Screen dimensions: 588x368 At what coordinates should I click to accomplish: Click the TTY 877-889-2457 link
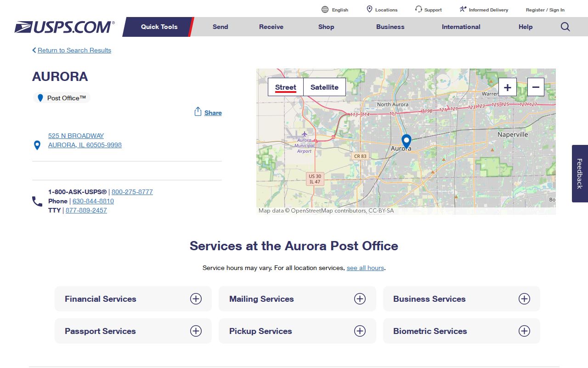coord(86,210)
